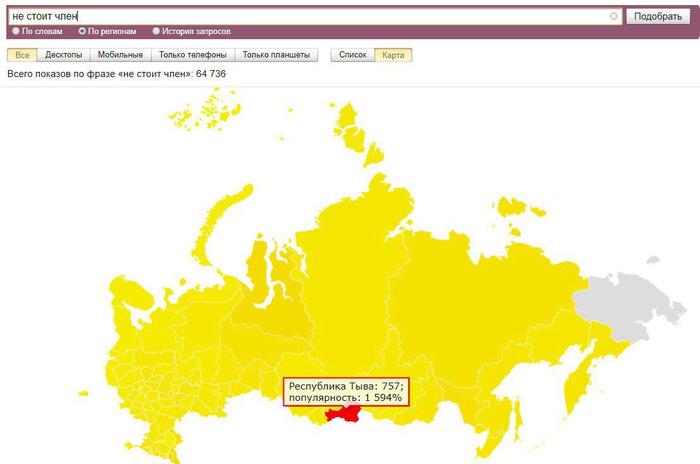Focus the search phrase input field
The height and width of the screenshot is (464, 700).
pos(300,16)
